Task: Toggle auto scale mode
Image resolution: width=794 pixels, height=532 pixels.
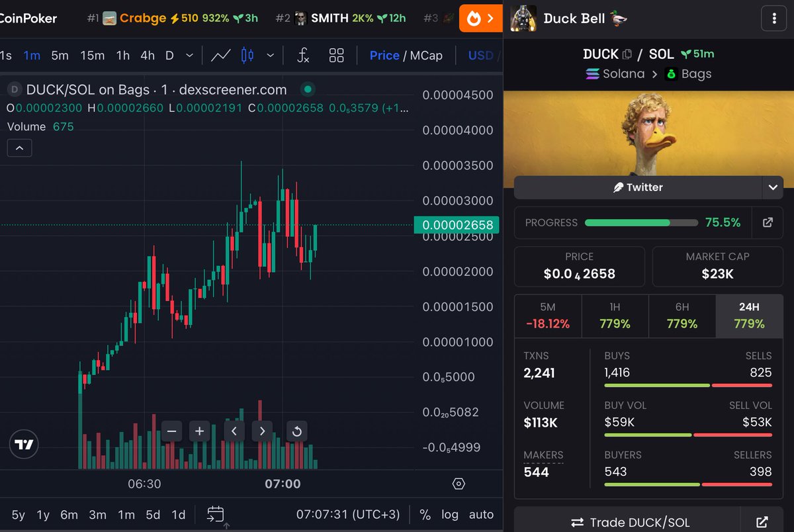Action: pyautogui.click(x=481, y=514)
